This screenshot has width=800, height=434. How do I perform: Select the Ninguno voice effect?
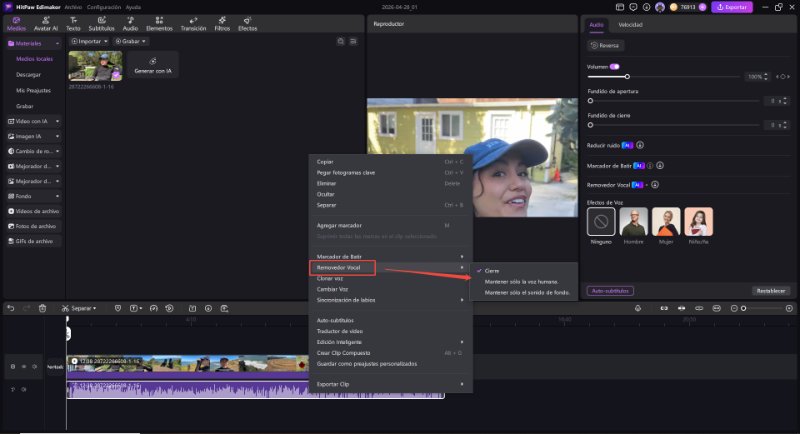click(x=601, y=221)
